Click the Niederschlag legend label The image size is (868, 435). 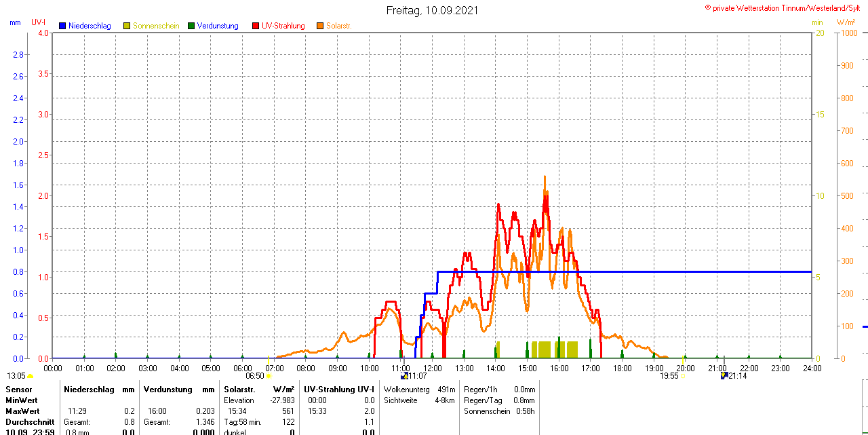(90, 26)
